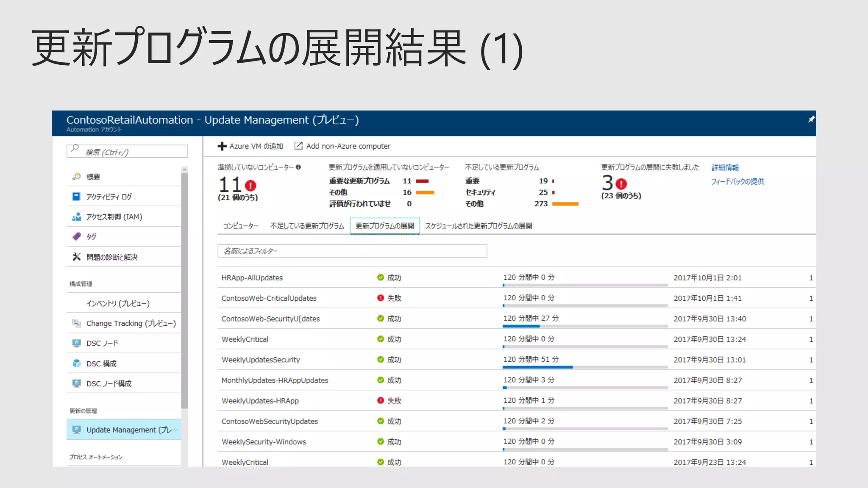This screenshot has height=488, width=868.
Task: Open スケジュールされた更新プログラムの展開 tab
Action: click(479, 226)
